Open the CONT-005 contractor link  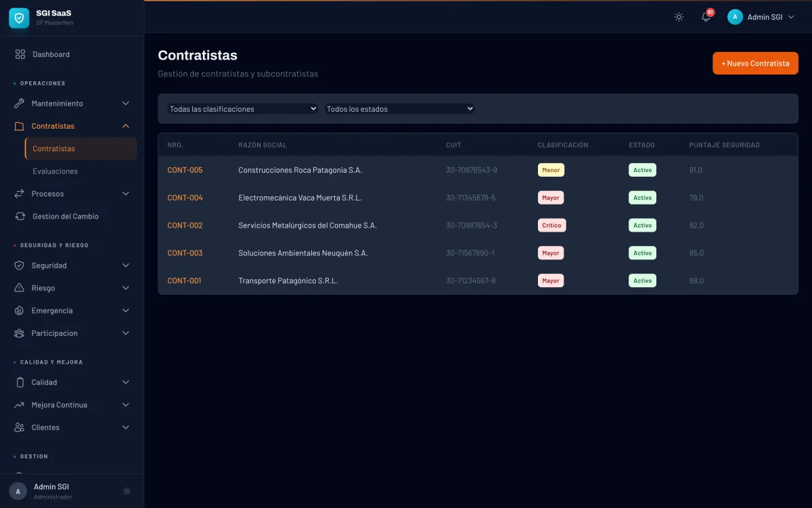tap(185, 170)
